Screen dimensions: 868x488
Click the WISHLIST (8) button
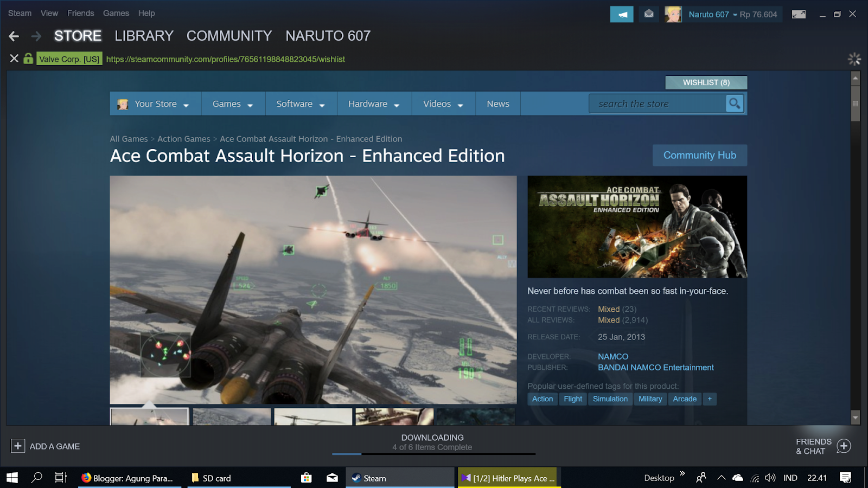pos(706,82)
